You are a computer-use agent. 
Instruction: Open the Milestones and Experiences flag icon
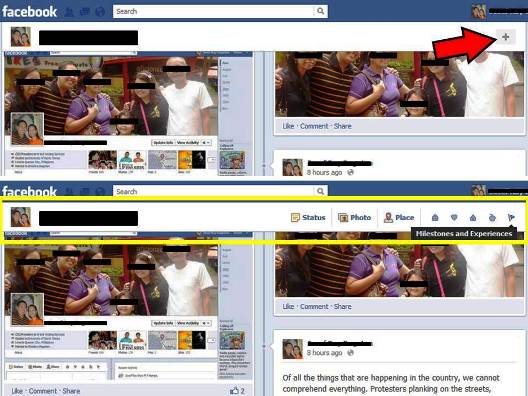[511, 218]
